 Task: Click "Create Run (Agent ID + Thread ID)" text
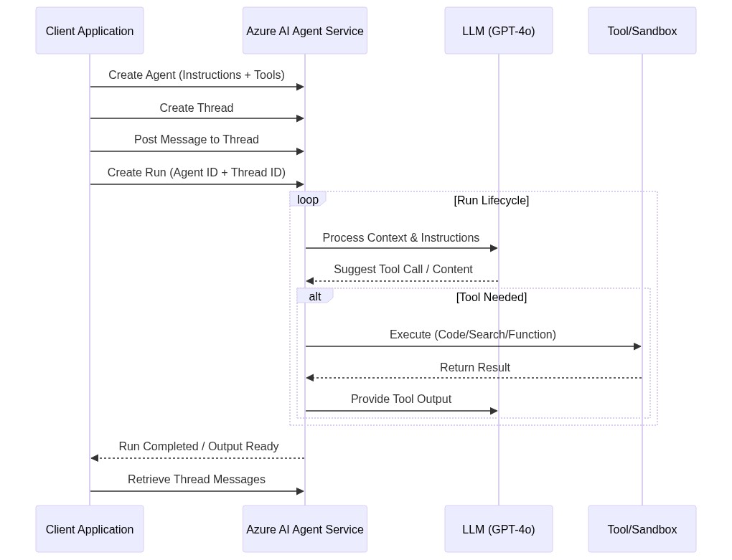click(x=197, y=173)
